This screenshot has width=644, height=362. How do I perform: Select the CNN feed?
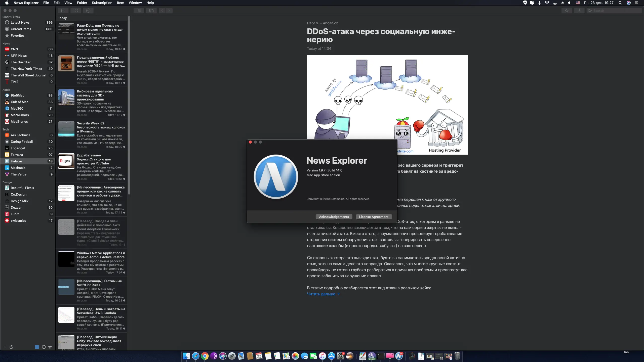click(x=28, y=49)
